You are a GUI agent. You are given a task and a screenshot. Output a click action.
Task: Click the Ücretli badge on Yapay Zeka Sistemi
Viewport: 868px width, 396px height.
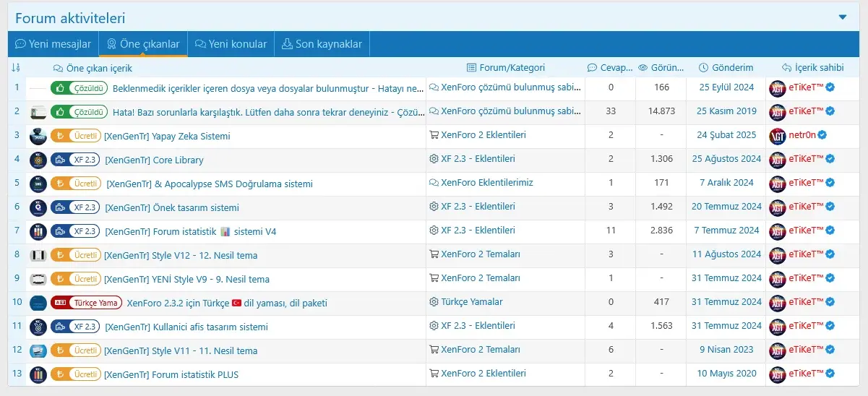click(75, 136)
